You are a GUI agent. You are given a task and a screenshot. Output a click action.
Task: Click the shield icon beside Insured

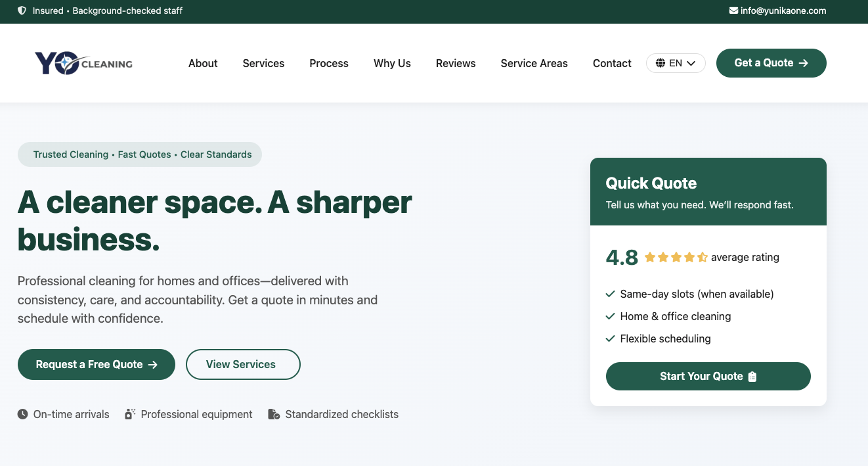pos(22,11)
